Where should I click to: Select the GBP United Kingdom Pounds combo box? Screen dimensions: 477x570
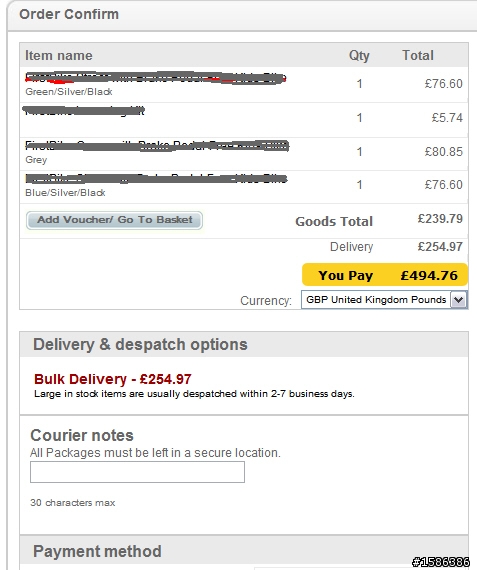coord(384,300)
